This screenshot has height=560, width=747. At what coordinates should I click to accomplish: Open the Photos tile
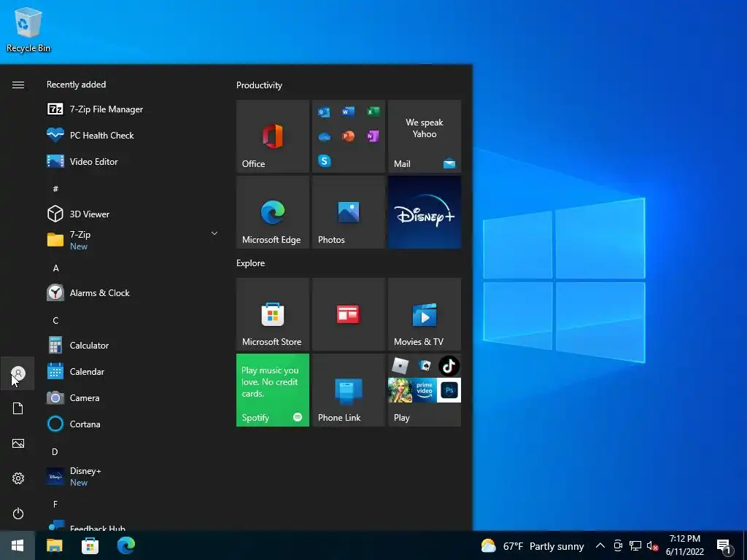(348, 212)
